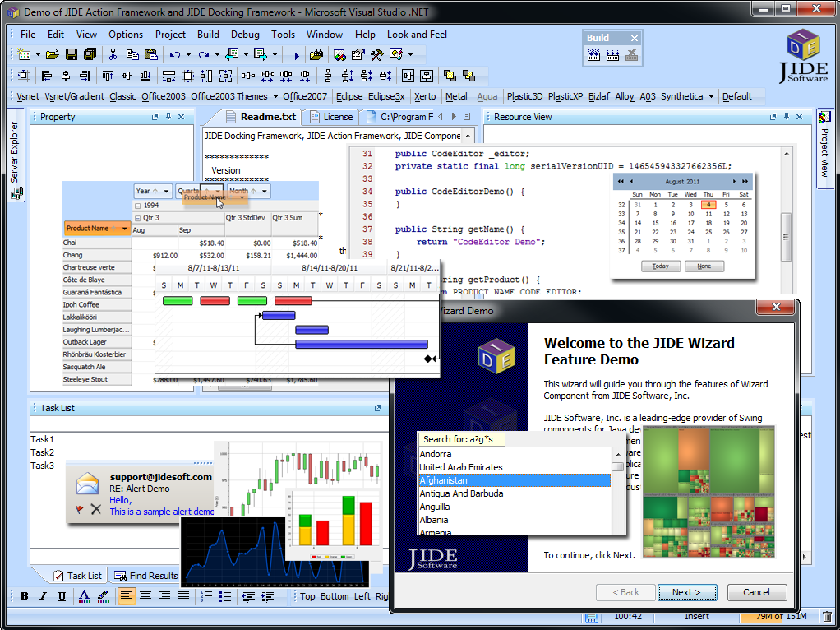Click the Next button in wizard
Screen dimensions: 840x630
click(686, 592)
